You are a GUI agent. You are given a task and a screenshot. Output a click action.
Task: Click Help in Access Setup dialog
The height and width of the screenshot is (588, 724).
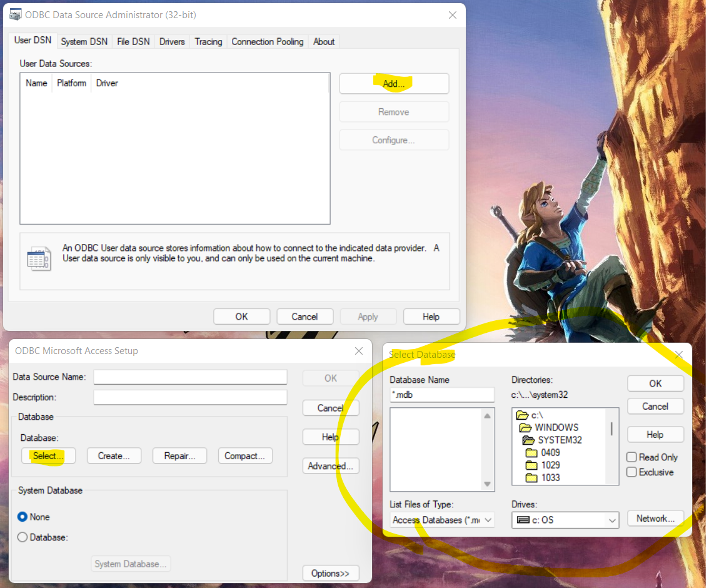point(331,437)
